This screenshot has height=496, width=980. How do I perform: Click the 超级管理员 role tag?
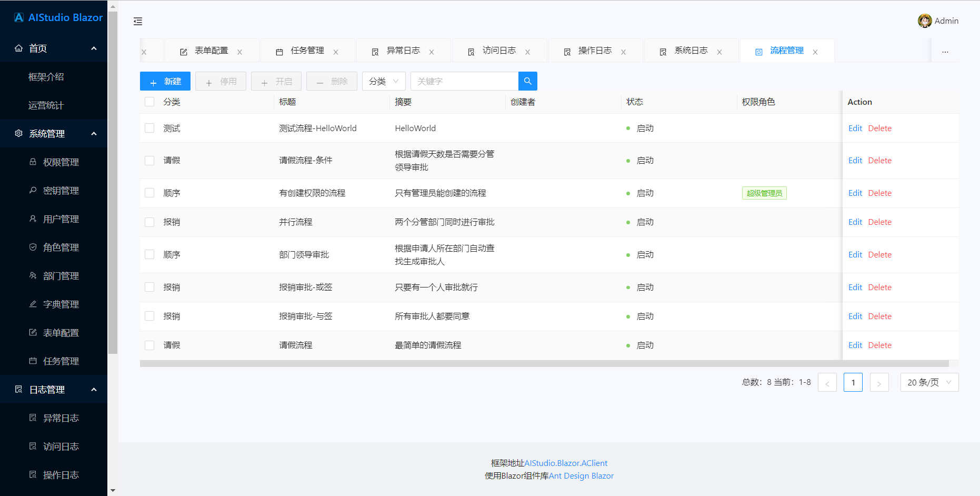pos(764,193)
